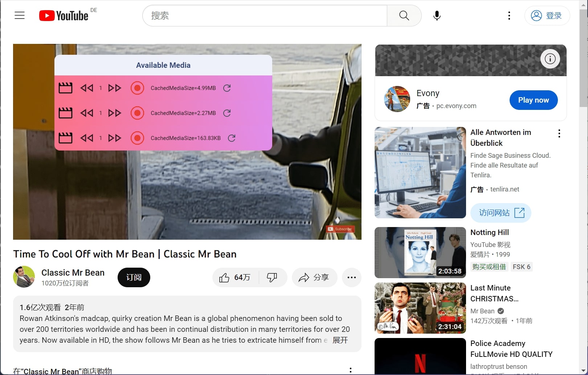Open the info icon on the Evony ad banner
This screenshot has width=588, height=375.
[x=550, y=59]
